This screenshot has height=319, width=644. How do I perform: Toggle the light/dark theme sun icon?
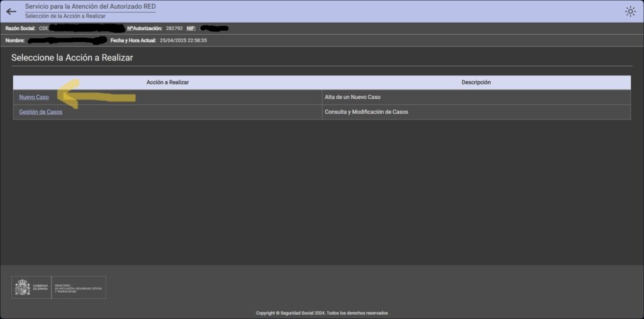point(630,11)
